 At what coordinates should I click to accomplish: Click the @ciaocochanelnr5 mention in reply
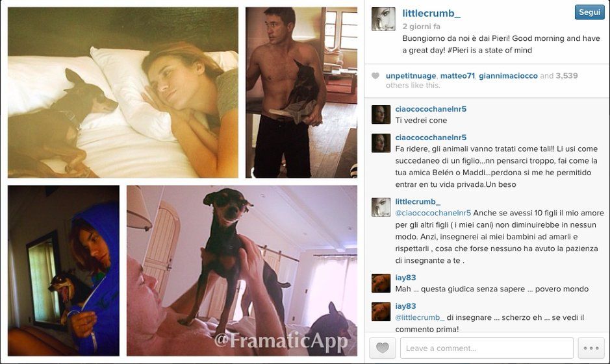[x=433, y=213]
